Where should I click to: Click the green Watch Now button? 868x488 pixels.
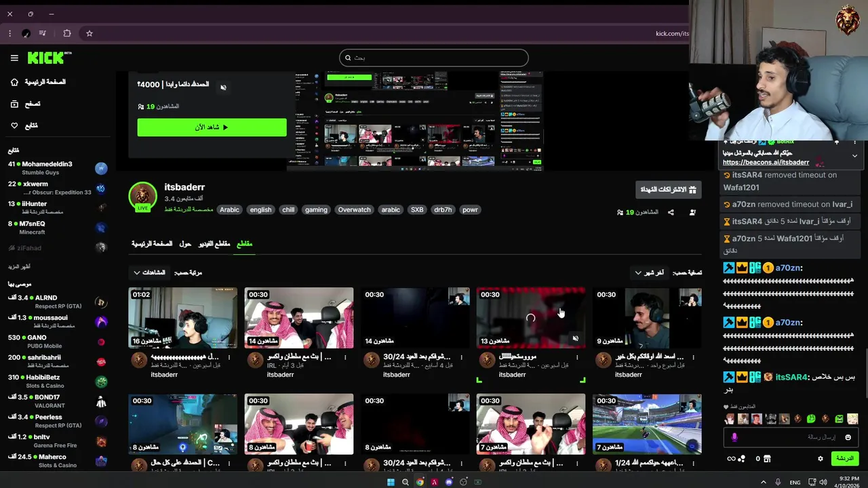212,127
